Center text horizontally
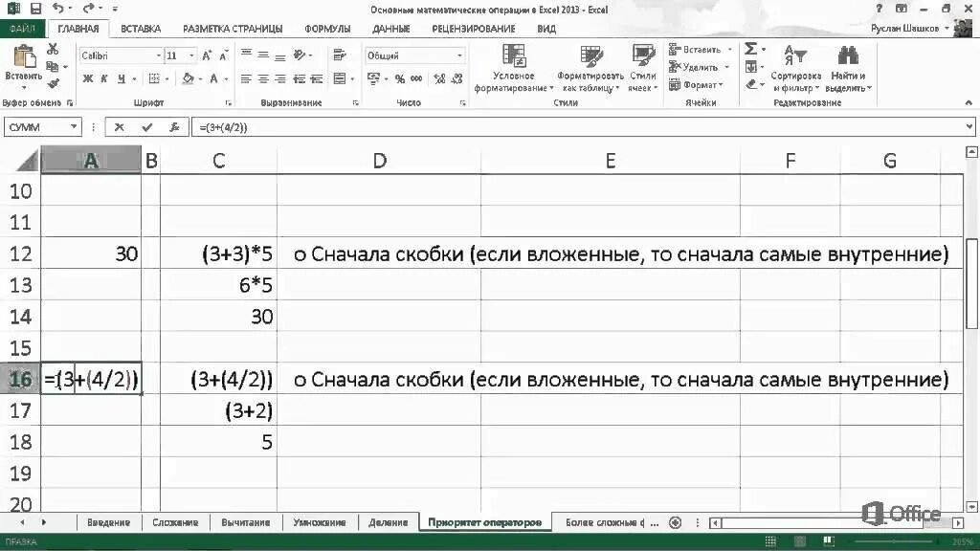 point(263,78)
